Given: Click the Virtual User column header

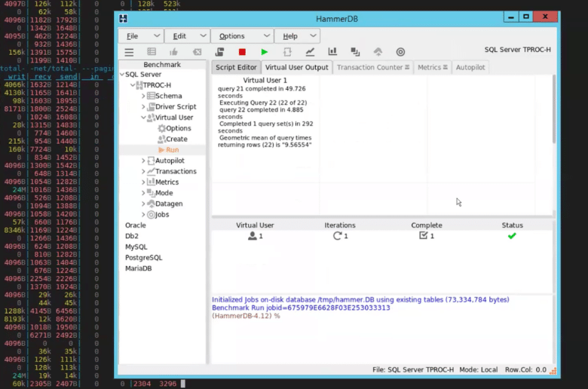Looking at the screenshot, I should point(255,225).
